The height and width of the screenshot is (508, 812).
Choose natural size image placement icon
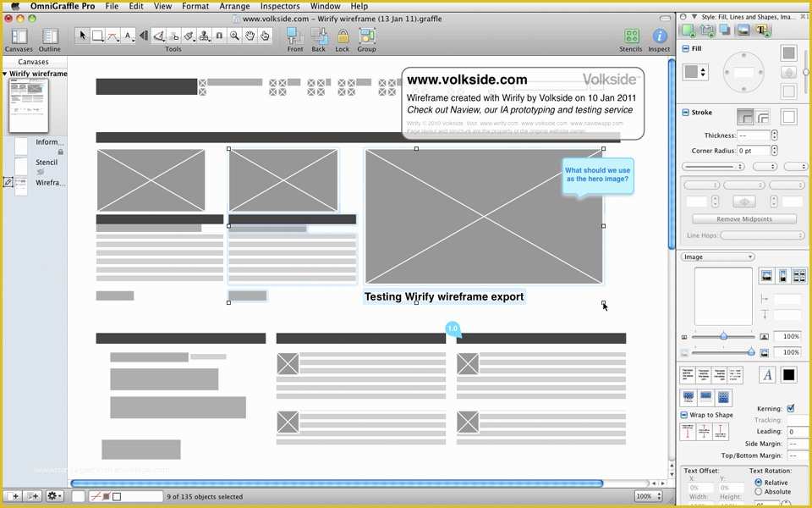pyautogui.click(x=766, y=276)
